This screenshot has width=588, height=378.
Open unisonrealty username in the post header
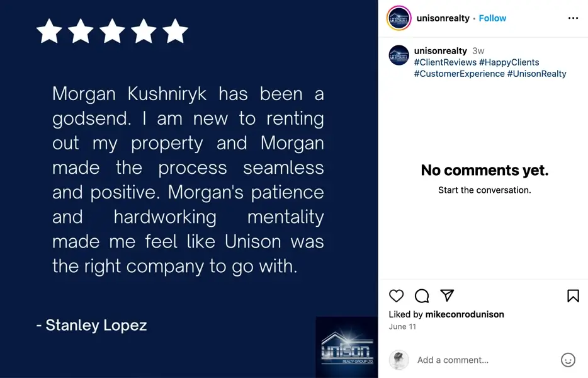pos(443,18)
